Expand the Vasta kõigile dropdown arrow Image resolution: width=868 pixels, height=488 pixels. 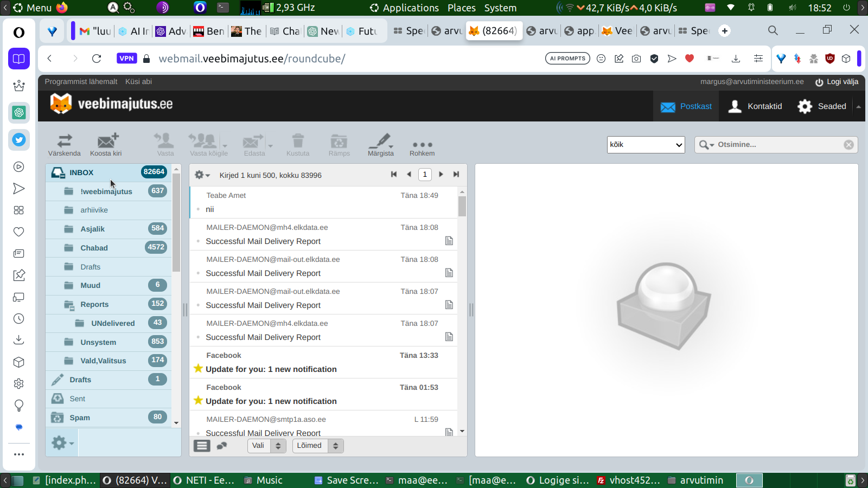(x=225, y=145)
